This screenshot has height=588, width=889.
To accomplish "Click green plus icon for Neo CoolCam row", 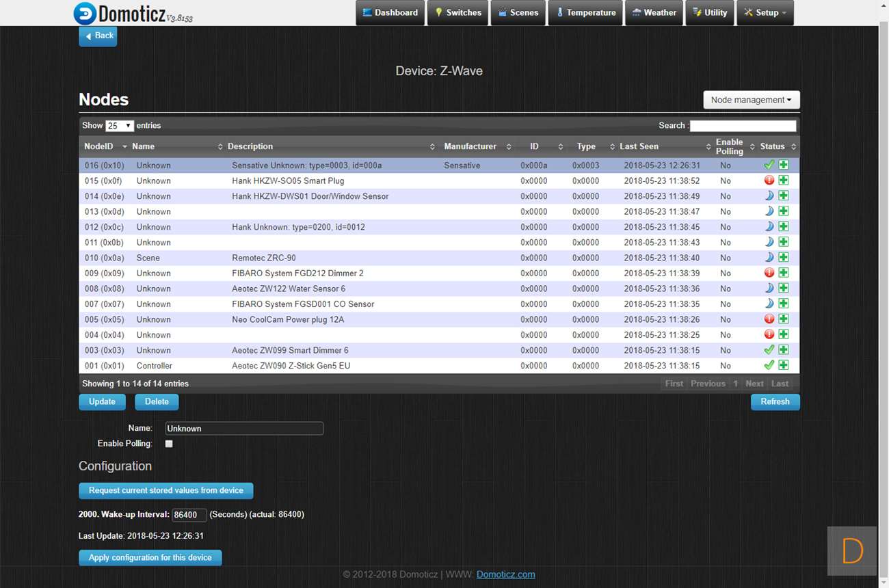I will click(783, 319).
